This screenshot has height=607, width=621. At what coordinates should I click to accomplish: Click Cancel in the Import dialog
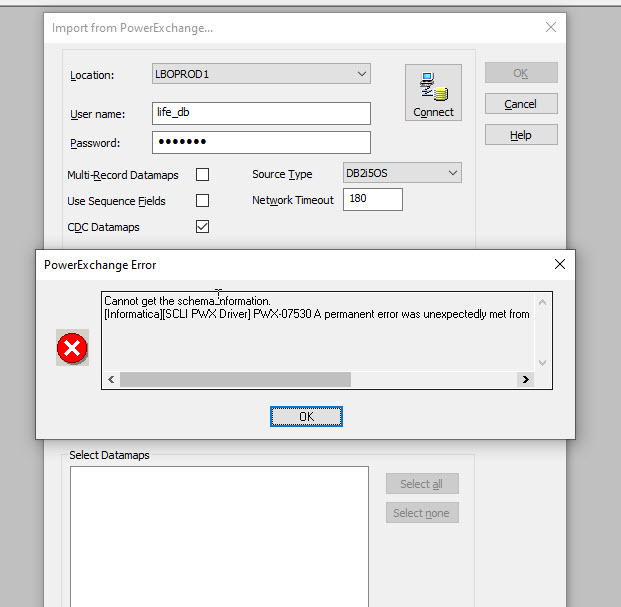[x=521, y=104]
